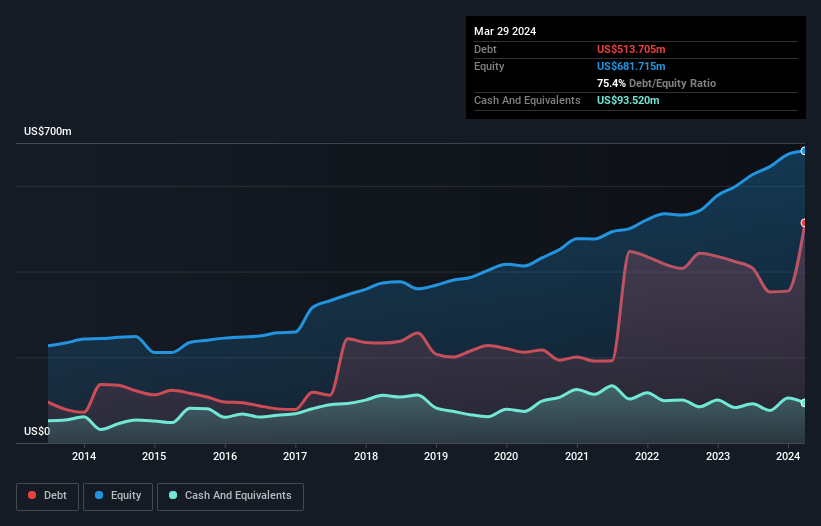The image size is (821, 526).
Task: Select the 2023 x-axis label
Action: click(x=717, y=456)
